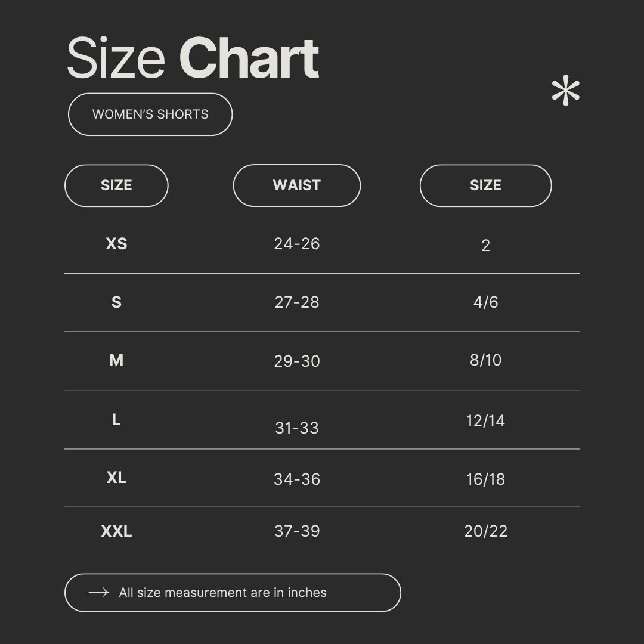Click the S size row label

116,302
